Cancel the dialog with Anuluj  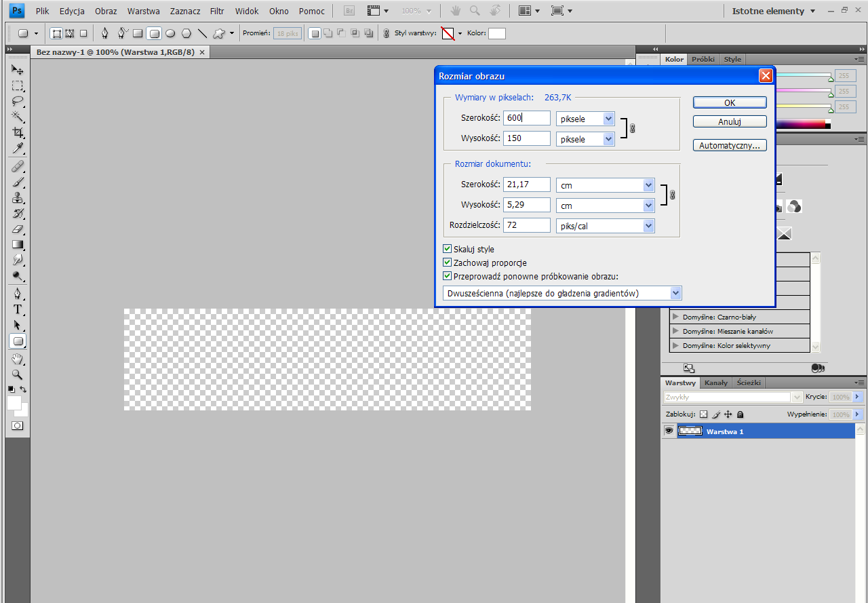click(x=730, y=122)
